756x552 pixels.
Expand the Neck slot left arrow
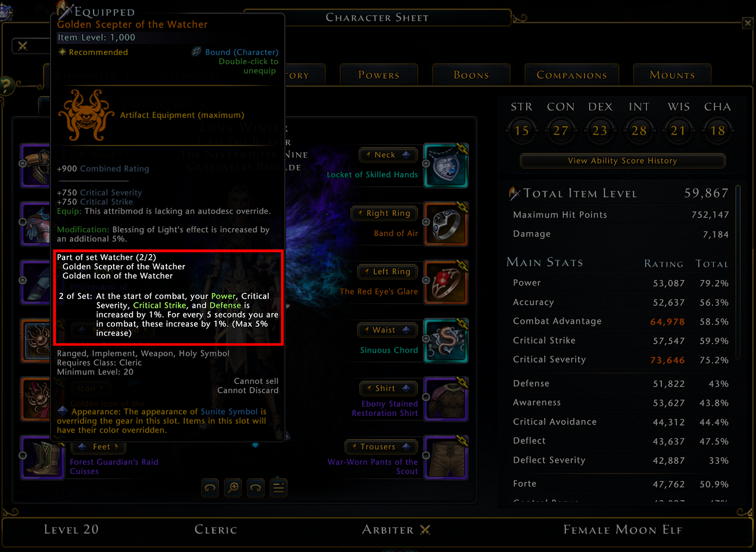pos(368,155)
